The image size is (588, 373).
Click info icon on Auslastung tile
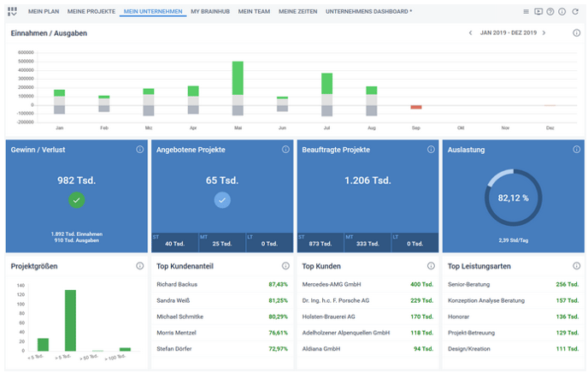click(577, 150)
